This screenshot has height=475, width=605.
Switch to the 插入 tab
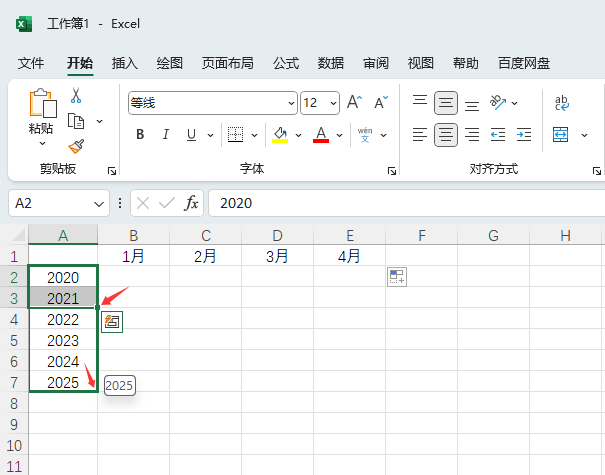[125, 63]
